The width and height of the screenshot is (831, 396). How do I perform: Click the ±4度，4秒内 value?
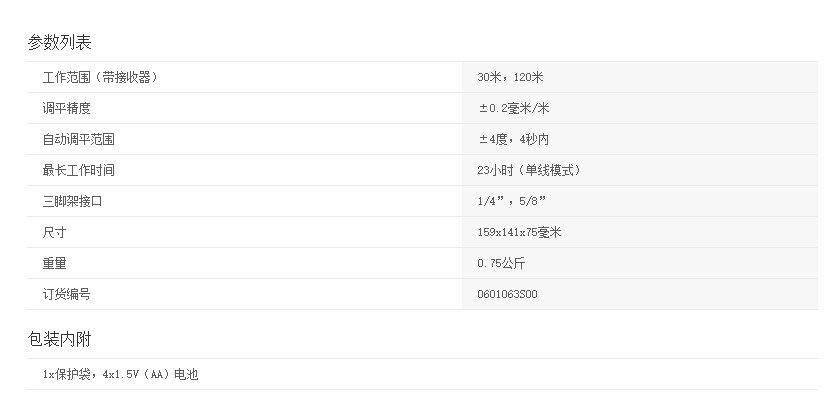[x=513, y=139]
